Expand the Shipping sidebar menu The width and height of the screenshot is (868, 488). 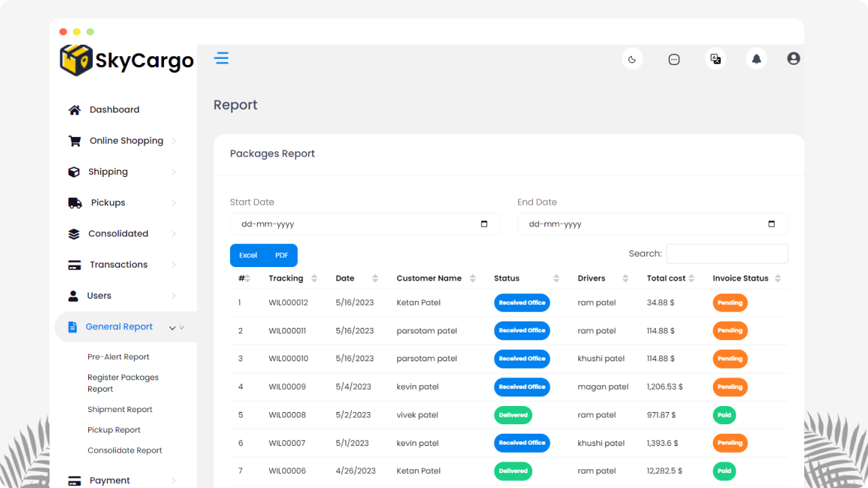(108, 172)
